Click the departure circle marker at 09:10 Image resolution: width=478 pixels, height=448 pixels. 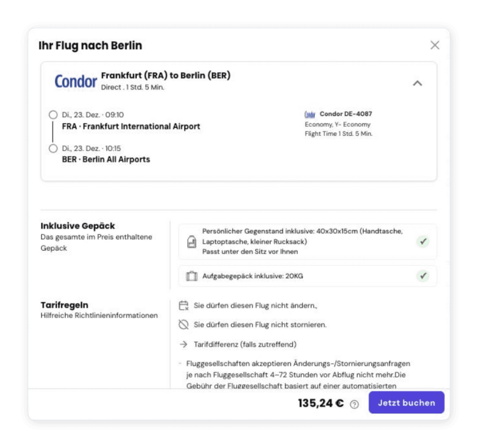point(53,115)
